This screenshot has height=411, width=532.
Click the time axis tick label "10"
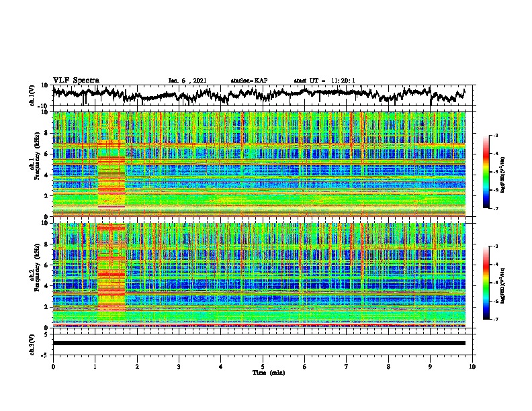tap(472, 367)
